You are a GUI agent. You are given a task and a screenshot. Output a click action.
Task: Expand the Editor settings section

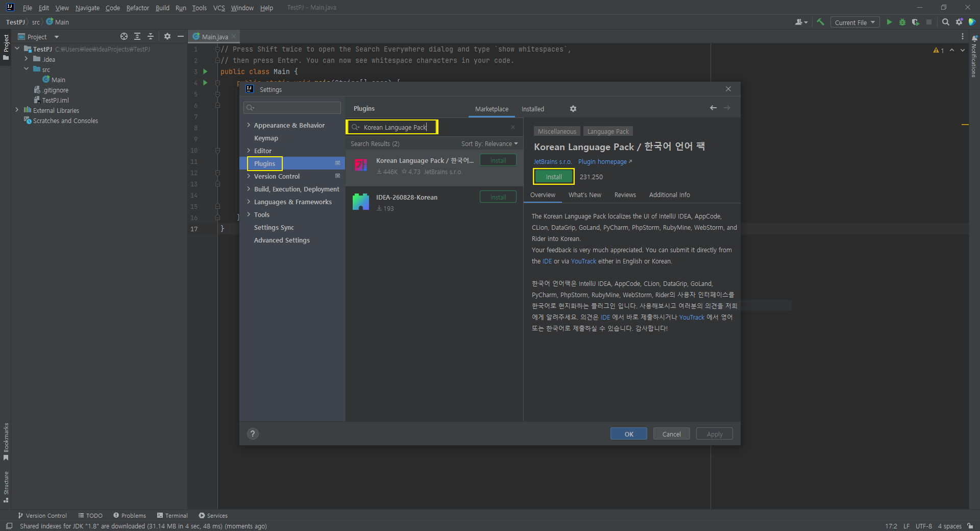249,151
